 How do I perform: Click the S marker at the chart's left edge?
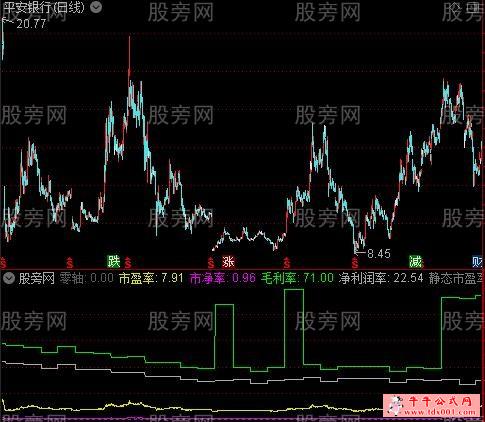click(x=3, y=263)
